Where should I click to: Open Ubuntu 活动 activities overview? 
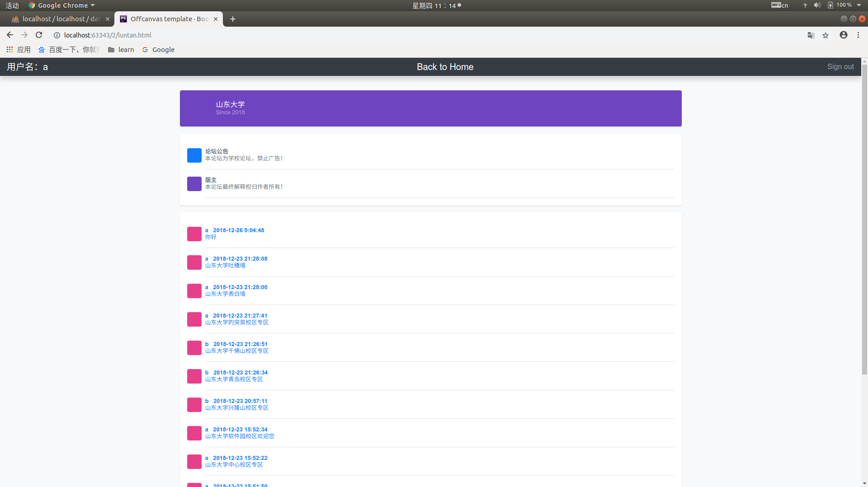point(12,5)
